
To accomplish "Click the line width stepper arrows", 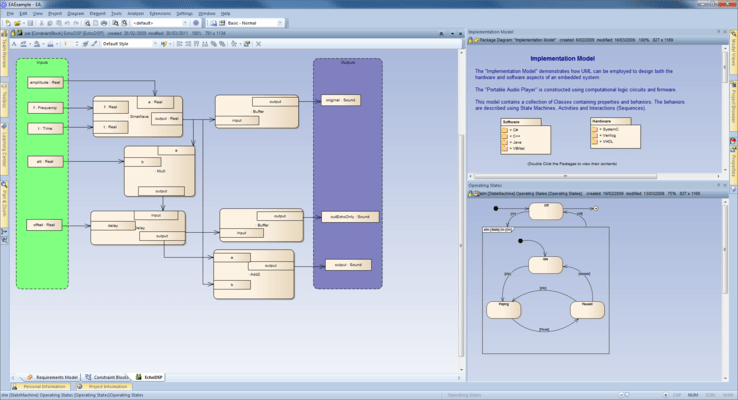I will click(x=77, y=44).
